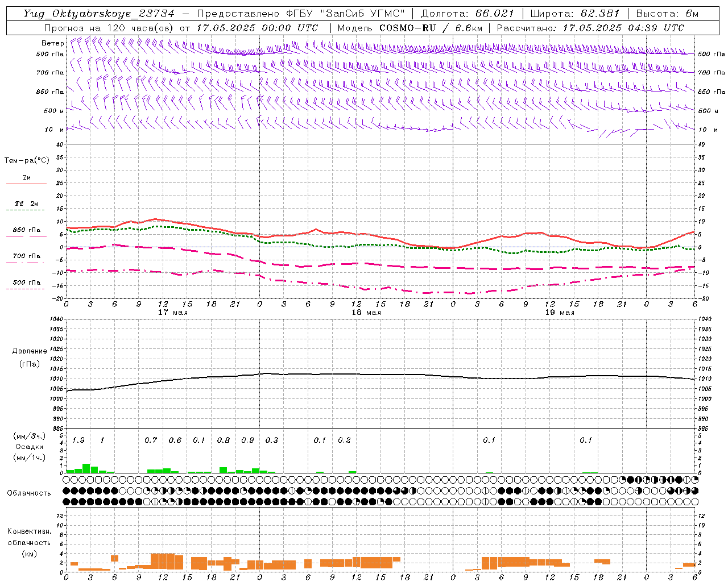Select the '500 м' wind level label at left
The image size is (728, 582).
54,111
